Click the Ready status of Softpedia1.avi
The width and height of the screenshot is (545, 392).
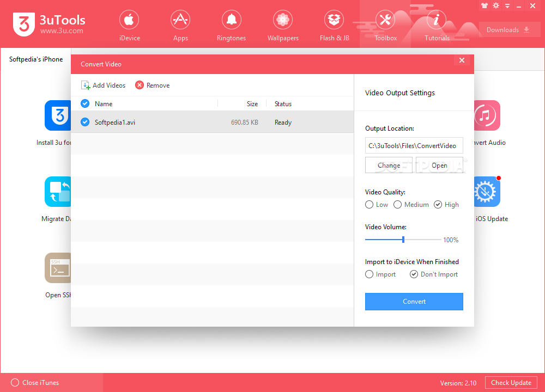point(283,122)
